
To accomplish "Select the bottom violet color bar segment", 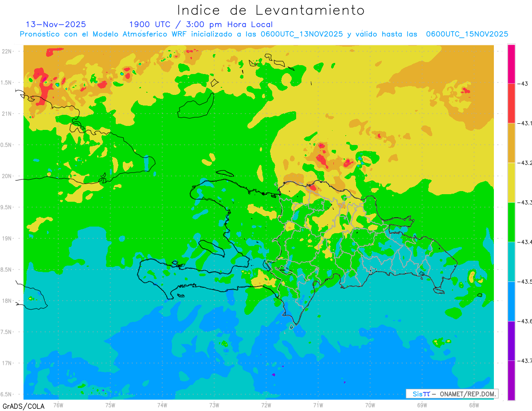I will (x=511, y=380).
